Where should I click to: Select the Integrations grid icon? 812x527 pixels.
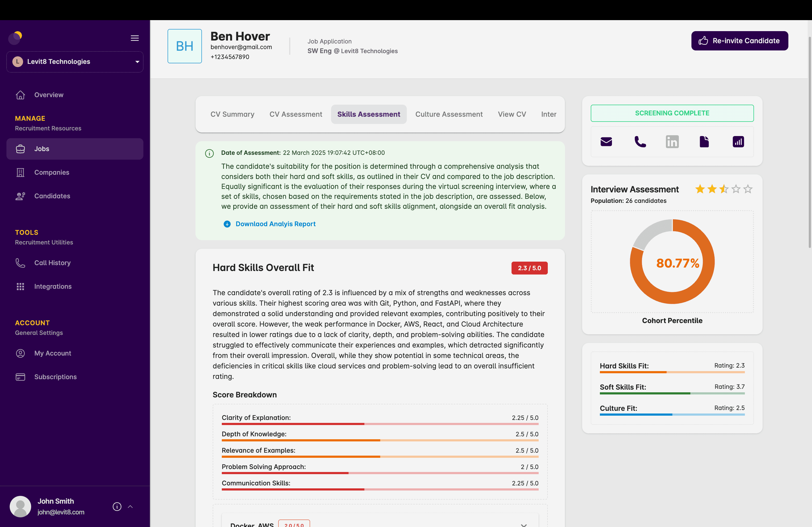pyautogui.click(x=20, y=286)
